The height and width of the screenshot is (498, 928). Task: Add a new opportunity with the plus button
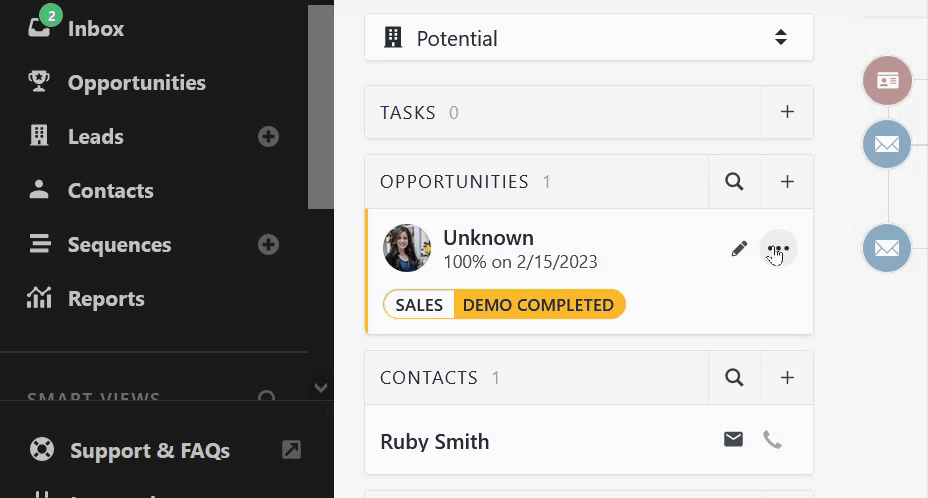pyautogui.click(x=787, y=182)
